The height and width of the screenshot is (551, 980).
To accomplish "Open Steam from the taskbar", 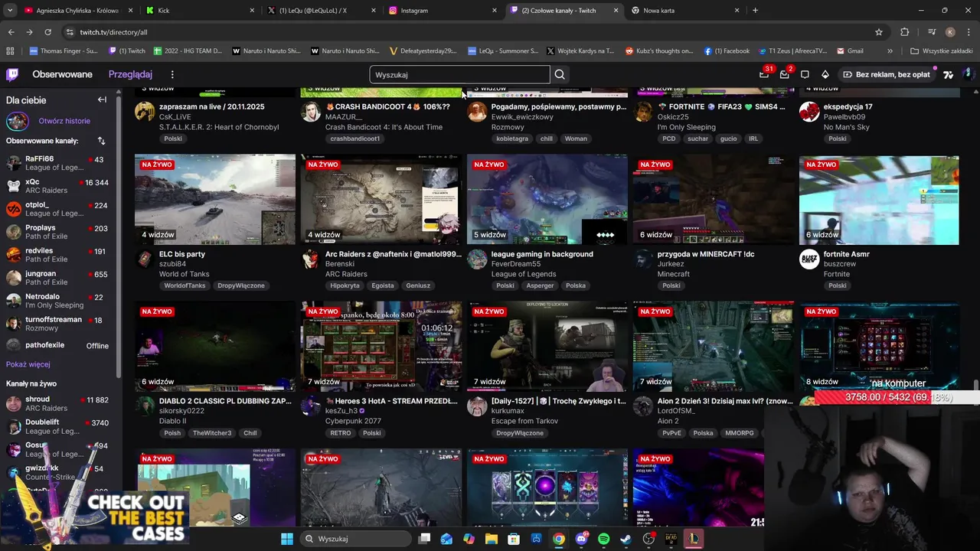I will tap(626, 539).
